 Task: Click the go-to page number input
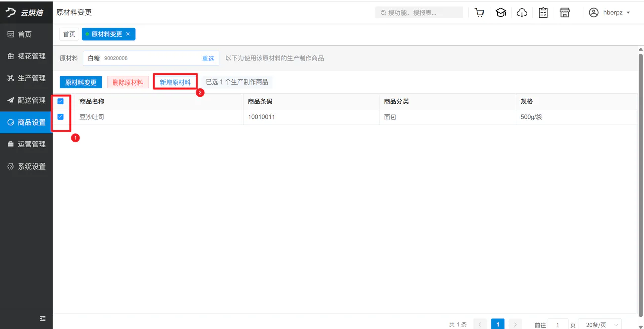coord(558,325)
